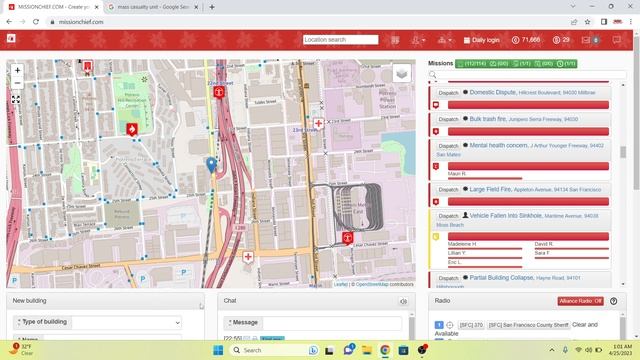The height and width of the screenshot is (360, 640).
Task: Open the header grid/tasks icon beside location search
Action: tap(395, 40)
